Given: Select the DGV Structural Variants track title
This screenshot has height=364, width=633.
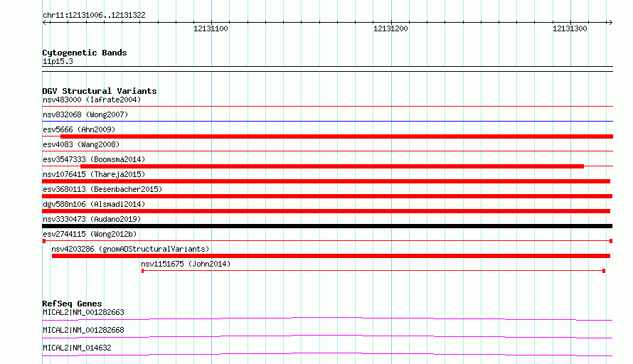Looking at the screenshot, I should (x=100, y=91).
